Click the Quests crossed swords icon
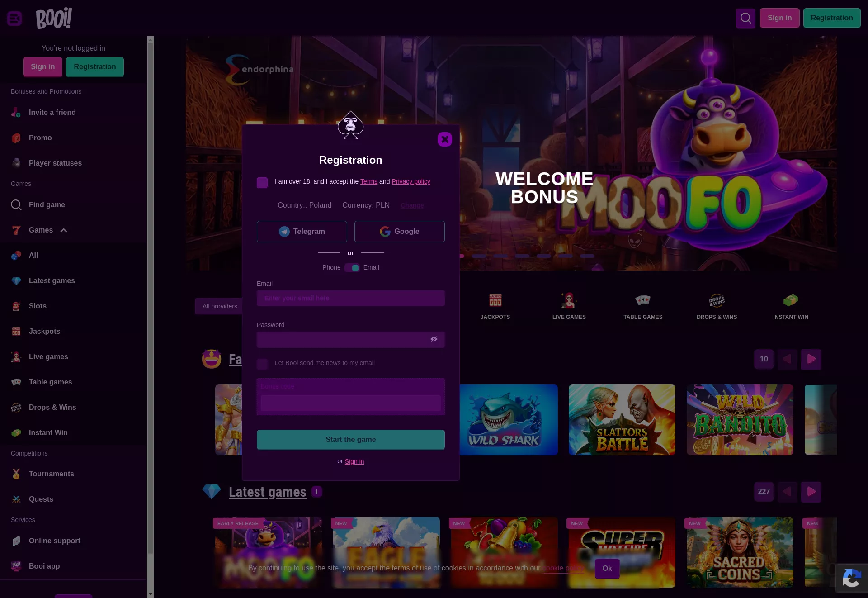Screen dimensions: 868x598 16,499
